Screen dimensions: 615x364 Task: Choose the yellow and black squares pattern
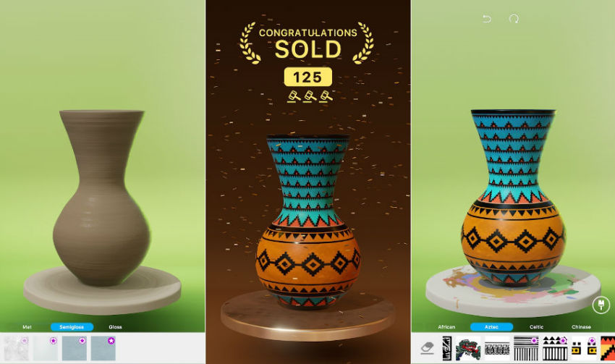(x=584, y=348)
